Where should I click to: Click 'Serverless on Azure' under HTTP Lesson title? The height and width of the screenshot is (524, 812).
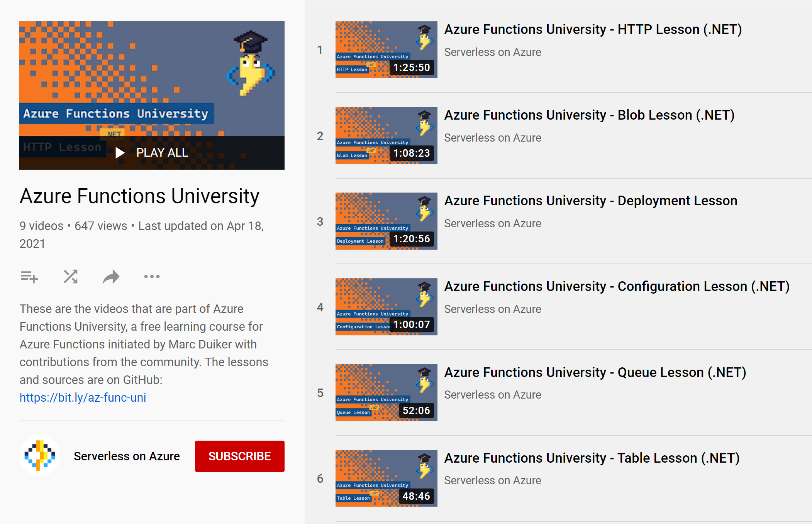point(493,52)
